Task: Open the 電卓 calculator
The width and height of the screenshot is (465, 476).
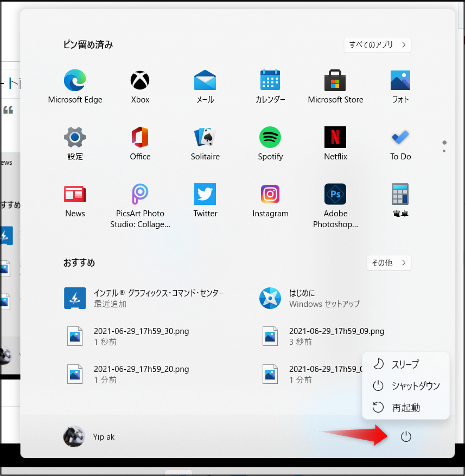Action: point(400,201)
